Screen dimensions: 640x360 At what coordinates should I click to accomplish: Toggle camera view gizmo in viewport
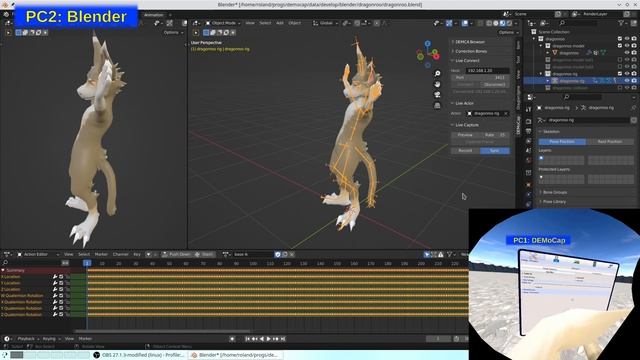click(437, 95)
